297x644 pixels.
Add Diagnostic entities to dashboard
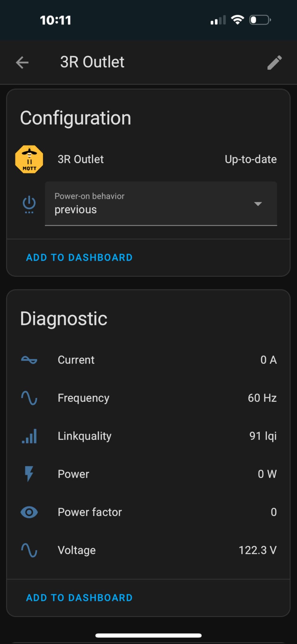[x=79, y=598]
